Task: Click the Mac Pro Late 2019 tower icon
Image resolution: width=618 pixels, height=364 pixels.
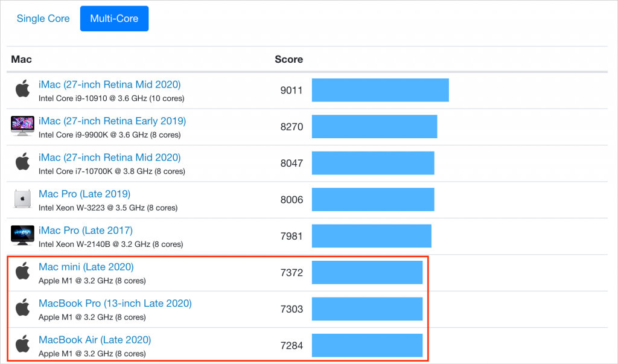Action: point(22,199)
